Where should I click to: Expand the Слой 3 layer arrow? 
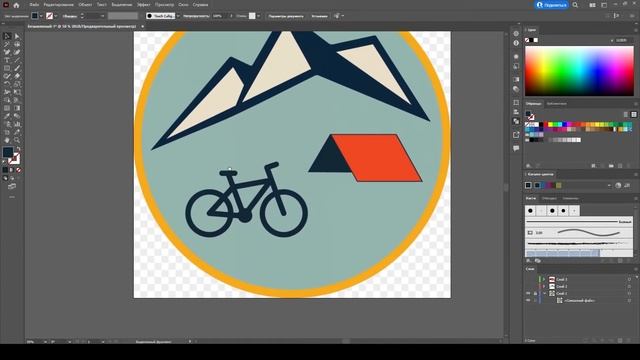click(544, 280)
